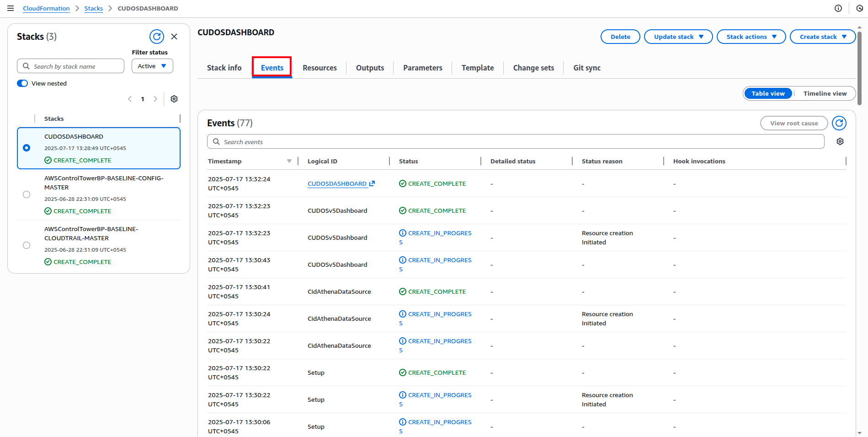
Task: Click the View root cause button
Action: (x=793, y=123)
